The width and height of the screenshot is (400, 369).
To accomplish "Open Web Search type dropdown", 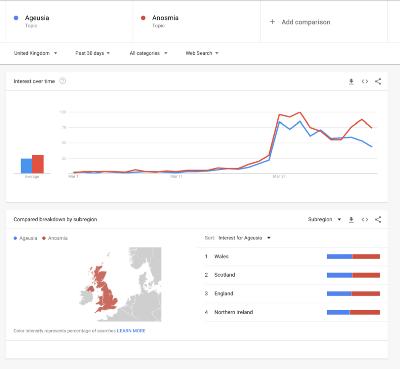I will pyautogui.click(x=202, y=53).
